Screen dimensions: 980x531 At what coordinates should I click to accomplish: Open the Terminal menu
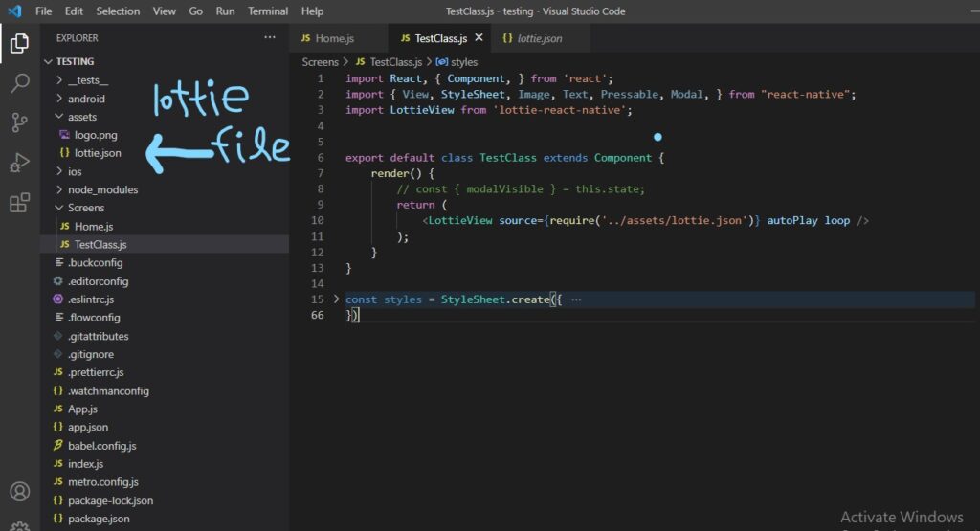pos(268,11)
